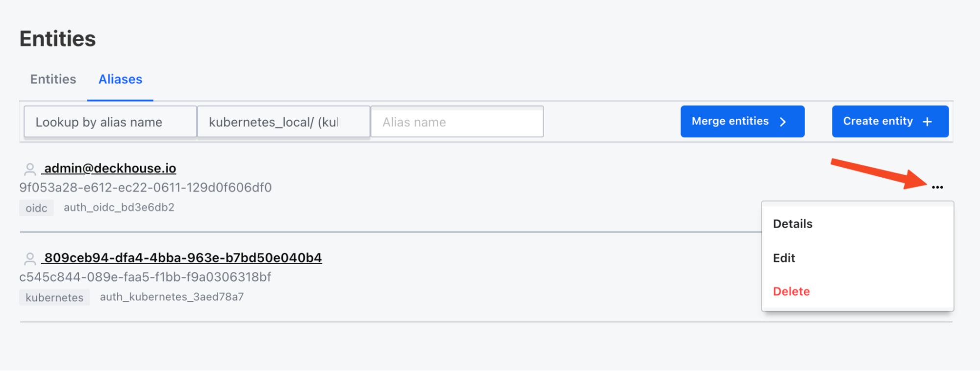Choose Details from the context menu

pyautogui.click(x=793, y=224)
